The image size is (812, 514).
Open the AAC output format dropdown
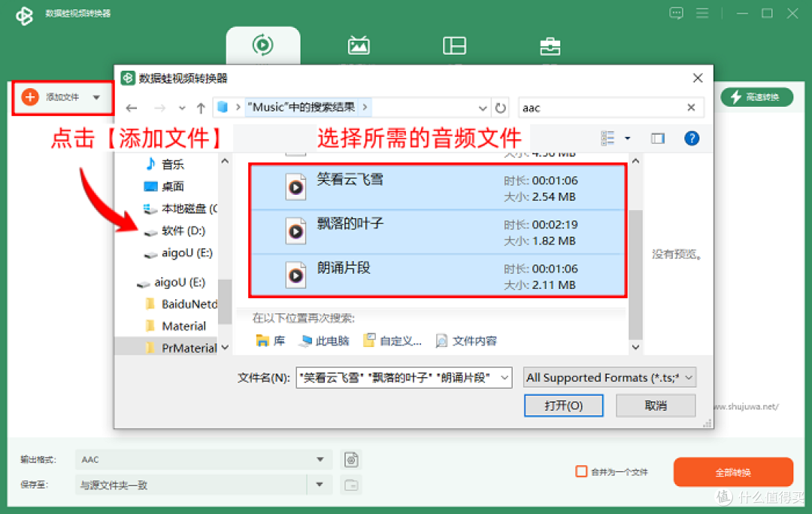(x=320, y=460)
